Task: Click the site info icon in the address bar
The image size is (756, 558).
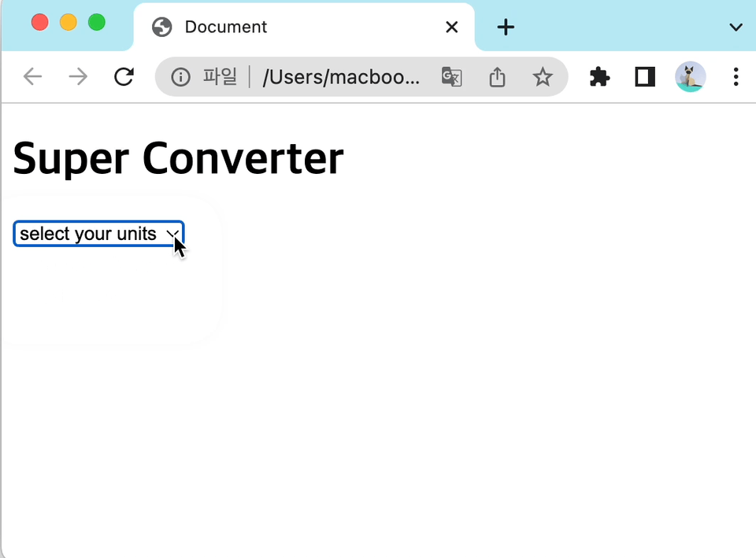Action: pyautogui.click(x=181, y=77)
